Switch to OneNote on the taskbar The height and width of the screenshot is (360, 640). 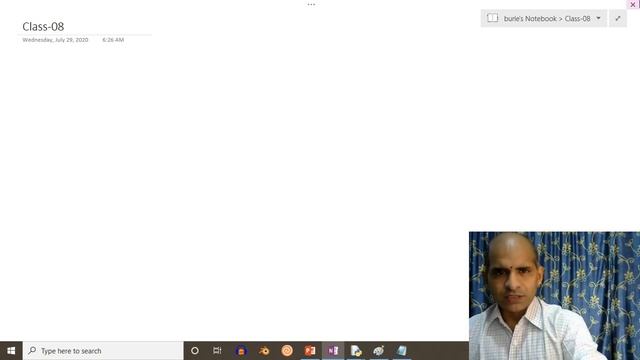click(x=333, y=351)
